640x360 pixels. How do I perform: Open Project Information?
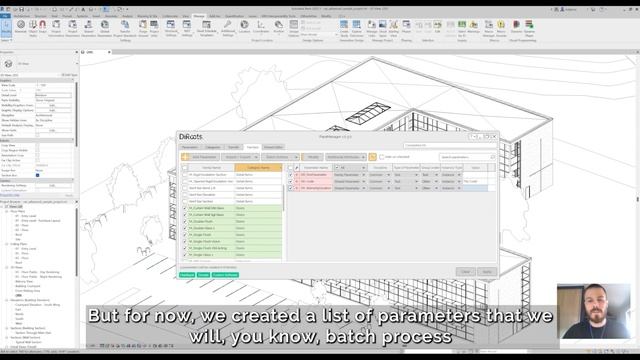[x=56, y=28]
